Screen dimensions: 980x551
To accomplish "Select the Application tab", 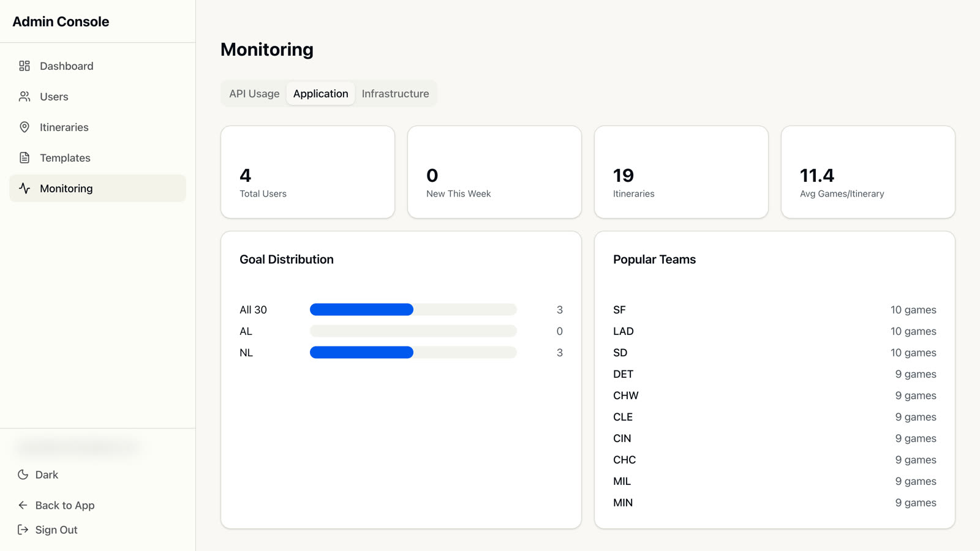I will point(320,94).
